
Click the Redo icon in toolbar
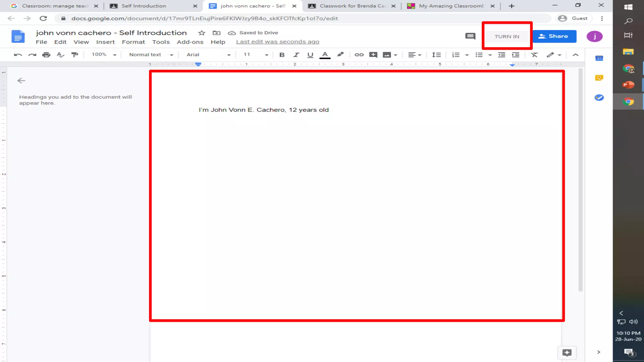32,55
